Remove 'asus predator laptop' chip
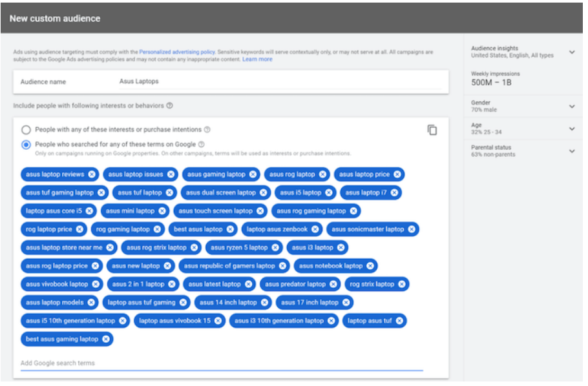This screenshot has width=588, height=386. (x=333, y=285)
